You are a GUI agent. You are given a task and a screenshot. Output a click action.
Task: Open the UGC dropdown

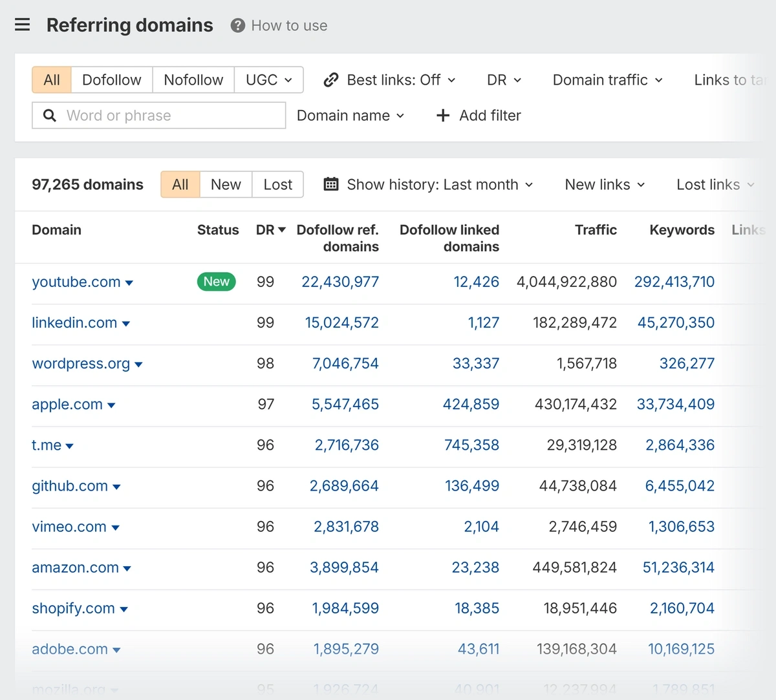click(269, 80)
